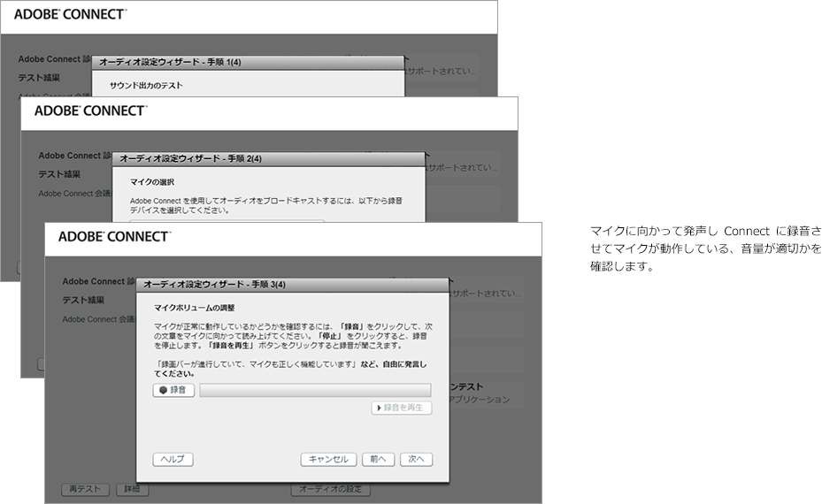
Task: Click the オーディオの設定 button
Action: pos(330,489)
